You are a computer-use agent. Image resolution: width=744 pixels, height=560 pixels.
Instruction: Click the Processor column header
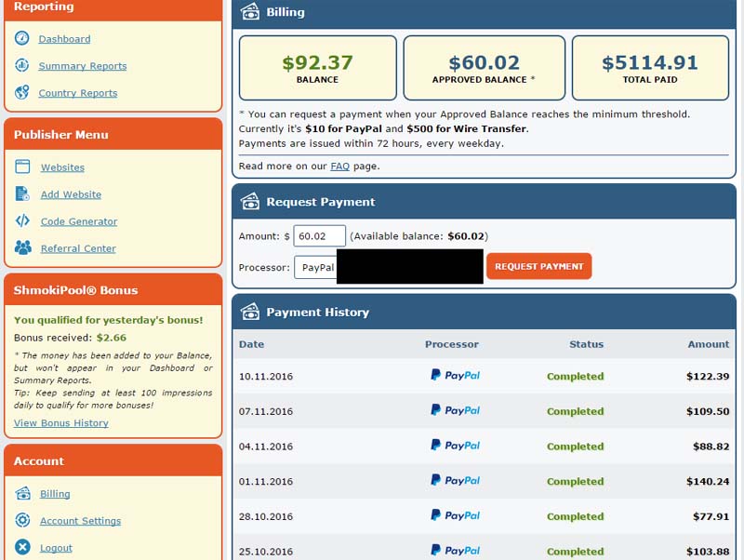(x=452, y=344)
